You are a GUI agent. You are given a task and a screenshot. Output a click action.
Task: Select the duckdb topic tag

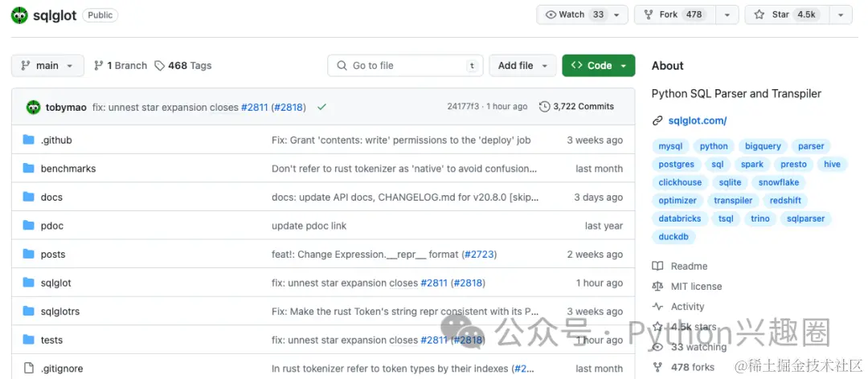(x=674, y=237)
